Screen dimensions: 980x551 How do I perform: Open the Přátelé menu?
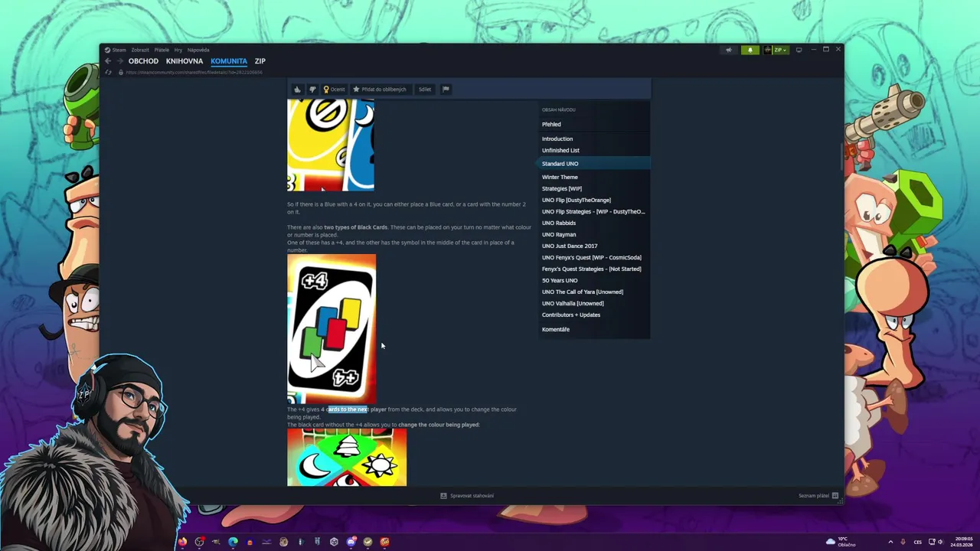(x=162, y=50)
